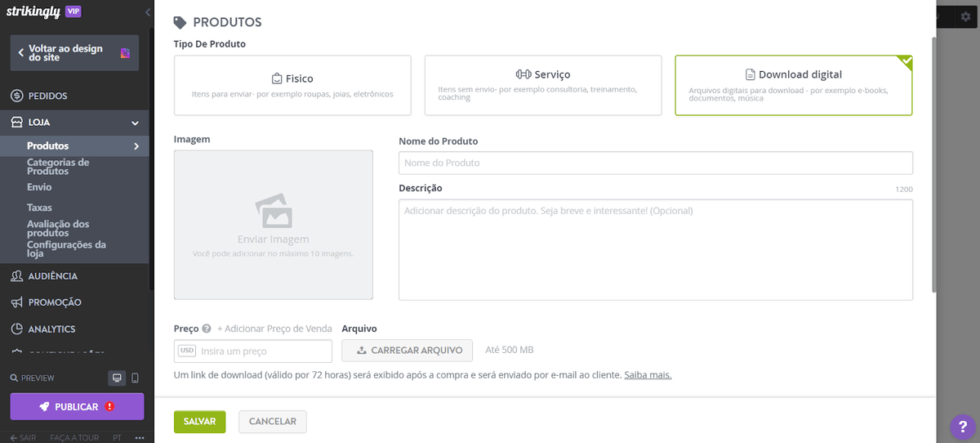Viewport: 980px width, 443px height.
Task: Open the PT language selector
Action: (118, 438)
